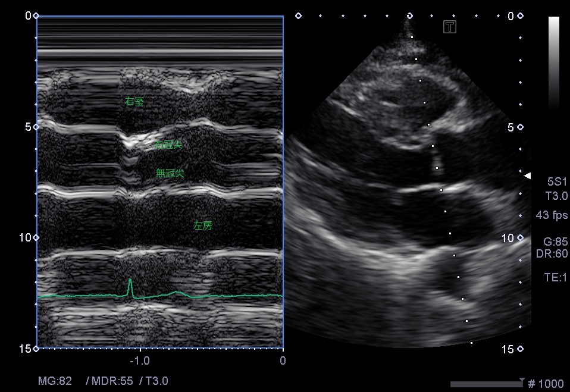Click the green 左房 label
Screen dimensions: 570x392
point(202,225)
